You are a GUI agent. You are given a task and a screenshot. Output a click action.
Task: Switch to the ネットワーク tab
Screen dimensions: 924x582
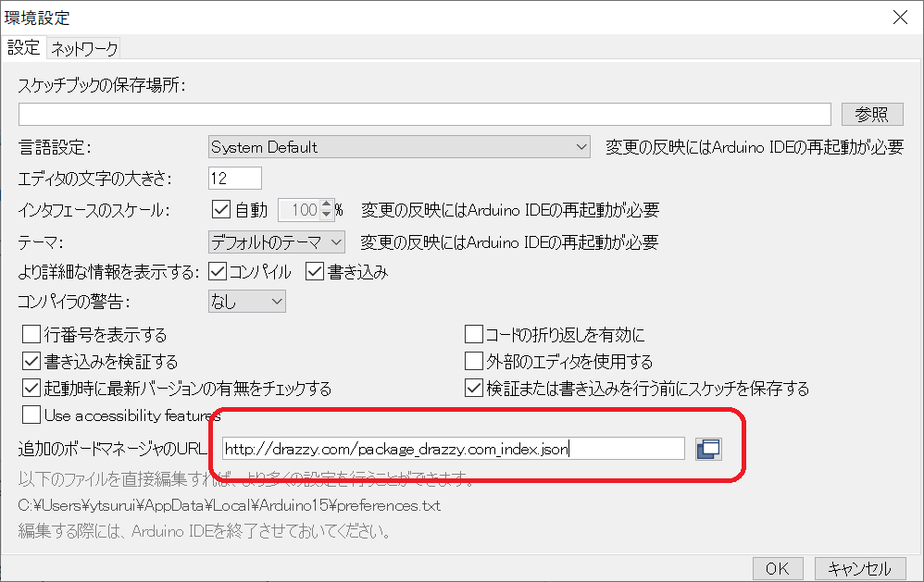84,48
